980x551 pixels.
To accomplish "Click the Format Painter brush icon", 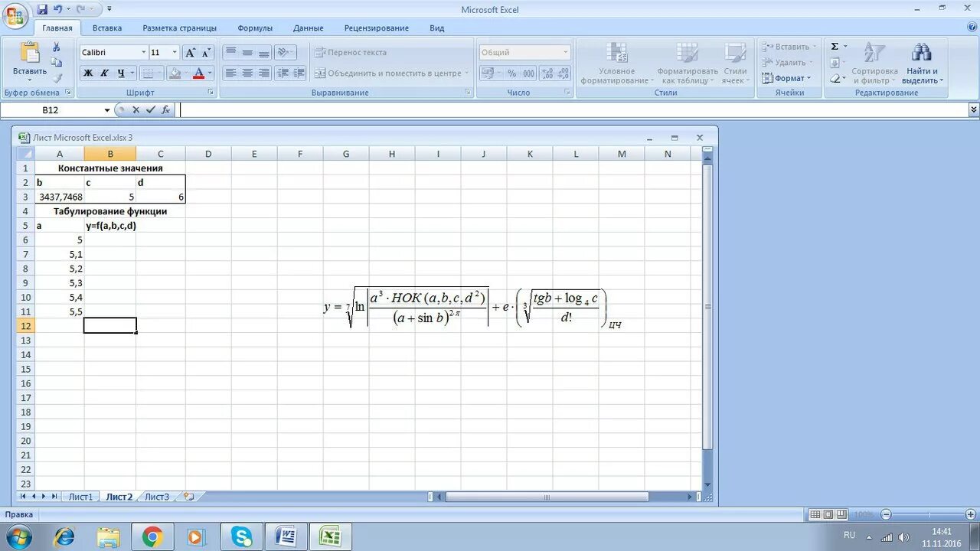I will click(x=56, y=78).
